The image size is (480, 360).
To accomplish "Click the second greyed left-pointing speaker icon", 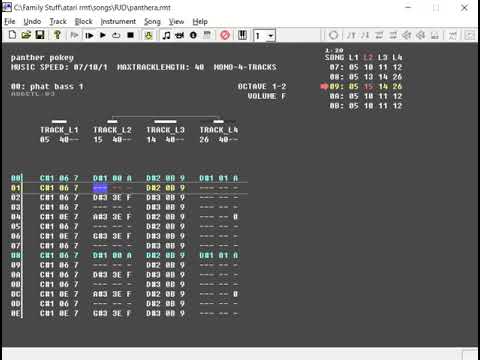I will click(x=420, y=35).
